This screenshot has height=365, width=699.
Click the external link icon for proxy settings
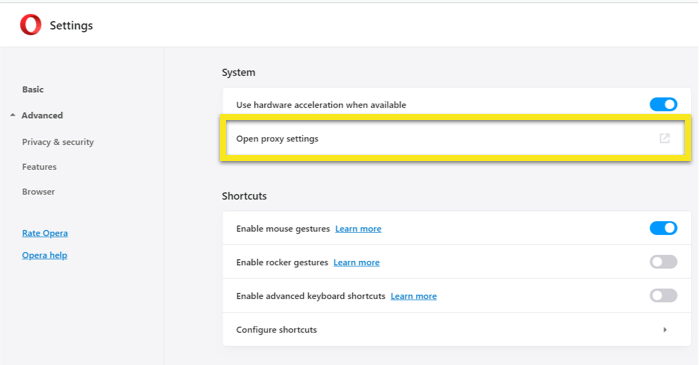664,138
